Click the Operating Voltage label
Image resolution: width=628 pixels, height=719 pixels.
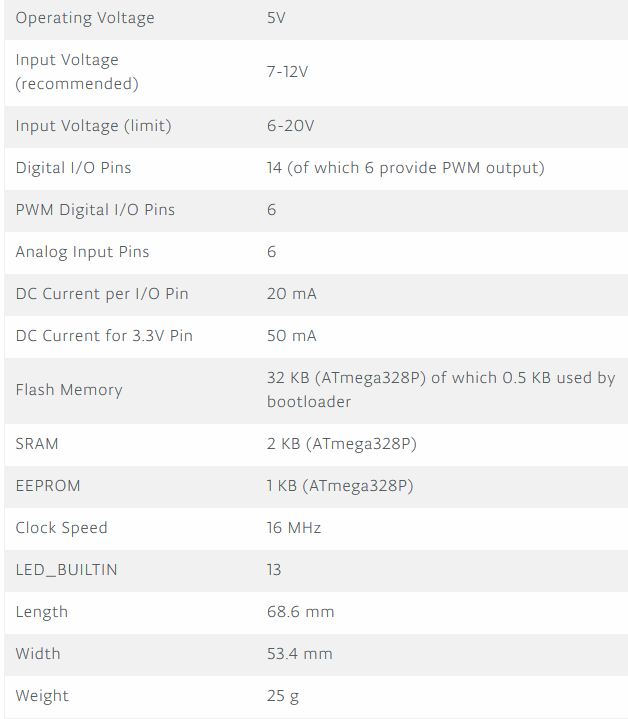click(85, 18)
